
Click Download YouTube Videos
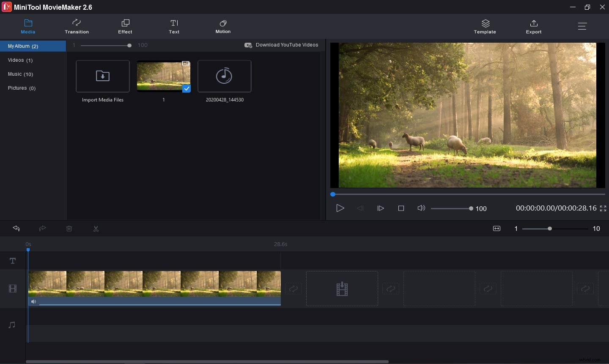tap(282, 45)
